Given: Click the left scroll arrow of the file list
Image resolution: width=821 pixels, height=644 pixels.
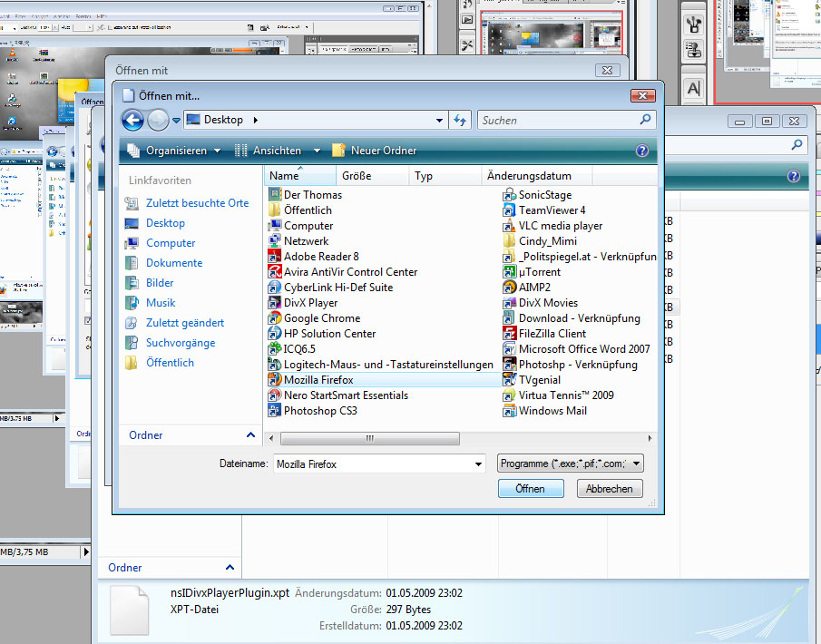Looking at the screenshot, I should tap(270, 438).
